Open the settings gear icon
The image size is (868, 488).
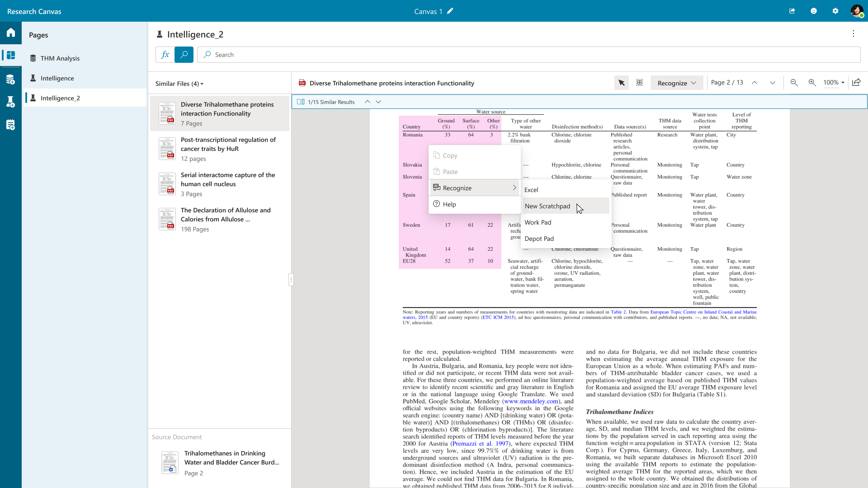point(835,11)
